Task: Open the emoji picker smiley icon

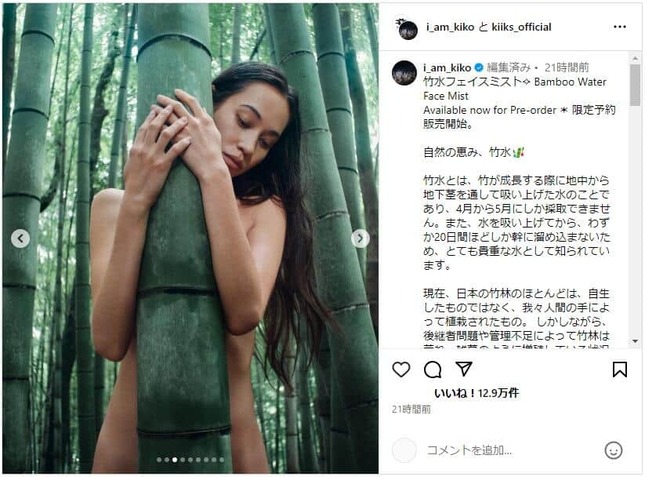Action: click(613, 450)
